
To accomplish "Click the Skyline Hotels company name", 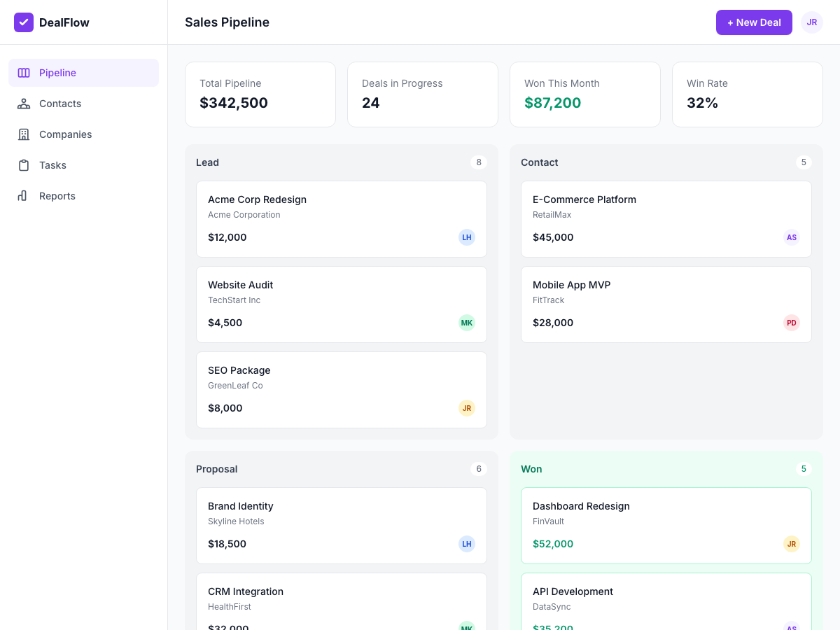I will coord(236,521).
